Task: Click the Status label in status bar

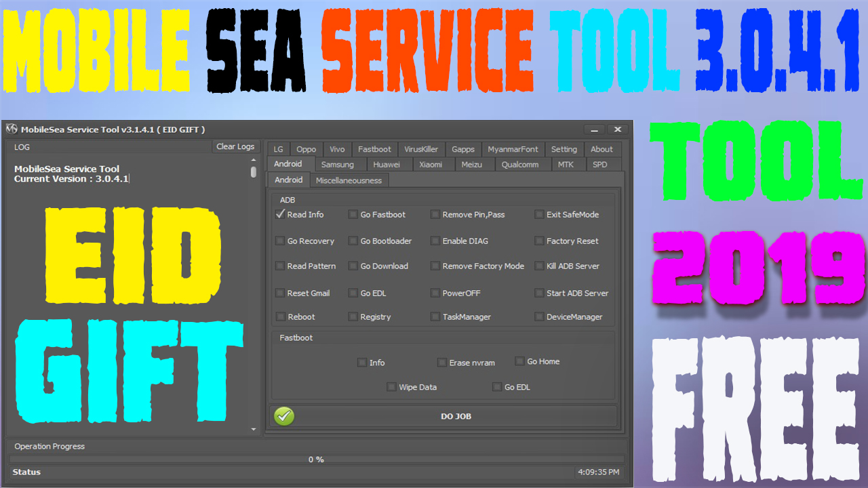Action: [26, 472]
